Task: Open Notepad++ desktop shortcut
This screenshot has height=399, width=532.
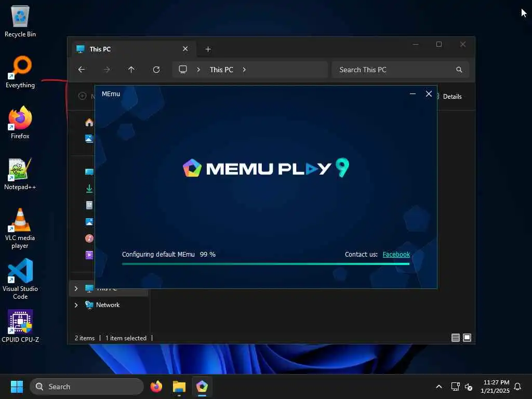Action: pyautogui.click(x=20, y=174)
